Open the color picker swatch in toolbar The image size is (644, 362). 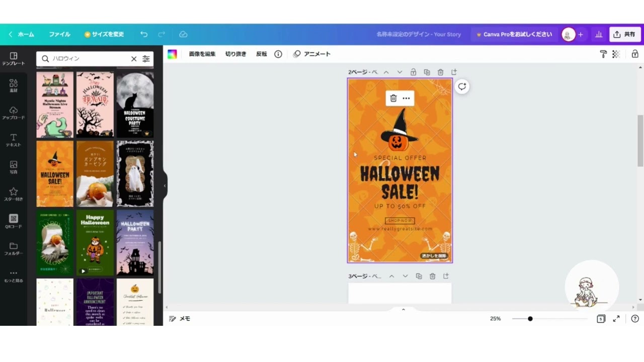tap(172, 54)
